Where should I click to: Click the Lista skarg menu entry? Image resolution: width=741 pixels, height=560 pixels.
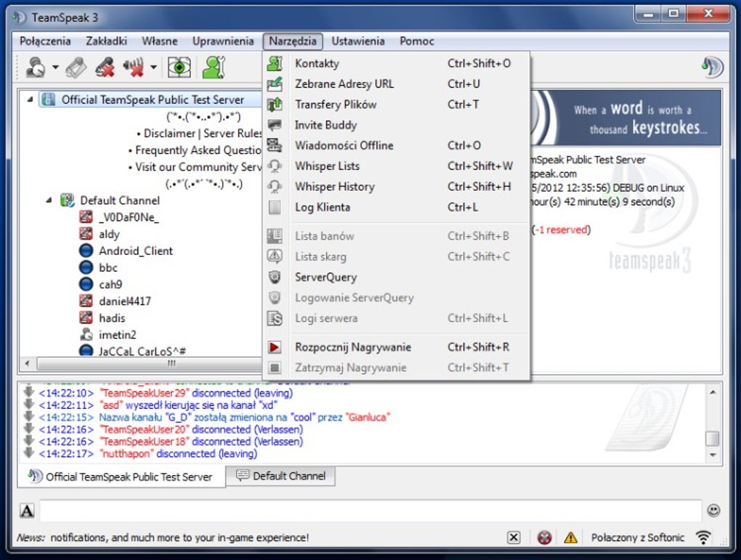pos(397,256)
